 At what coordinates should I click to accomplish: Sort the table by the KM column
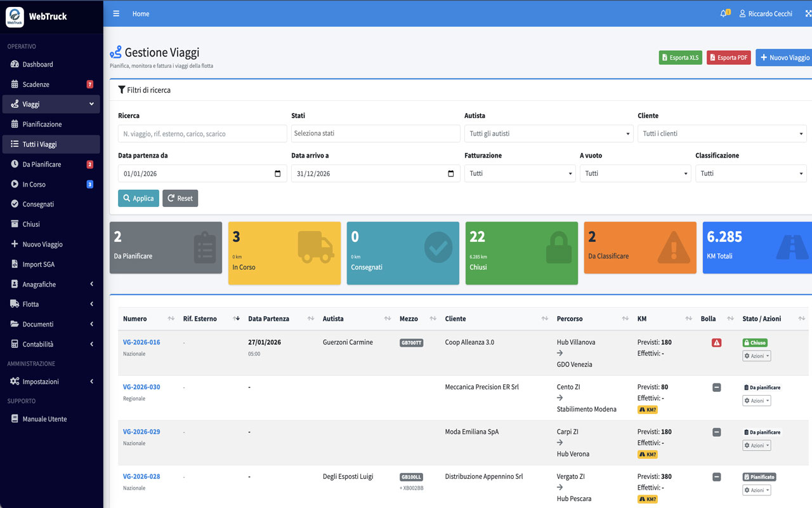688,319
